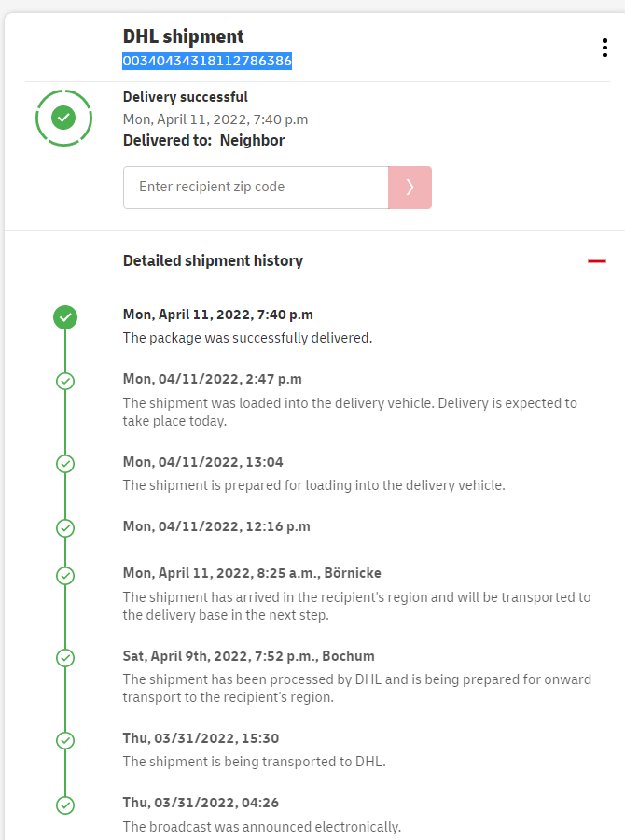Click the checkmark icon beside 13:04 entry
Viewport: 625px width, 840px height.
coord(65,463)
